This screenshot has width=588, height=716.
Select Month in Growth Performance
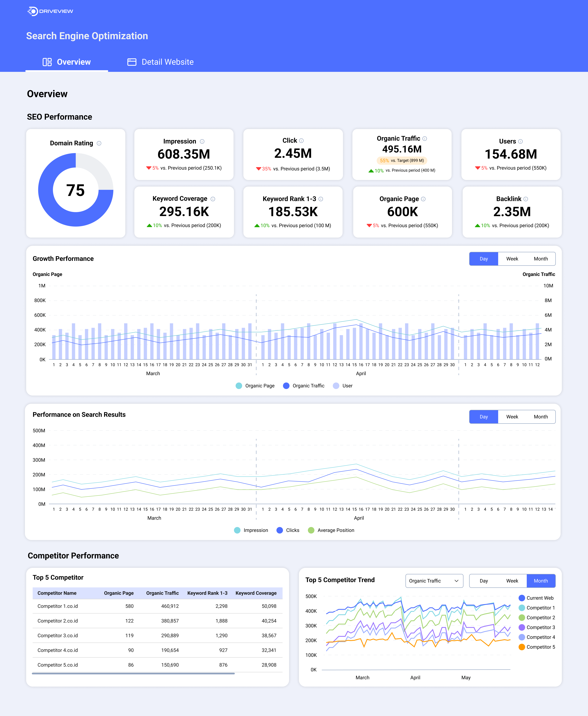pos(541,259)
